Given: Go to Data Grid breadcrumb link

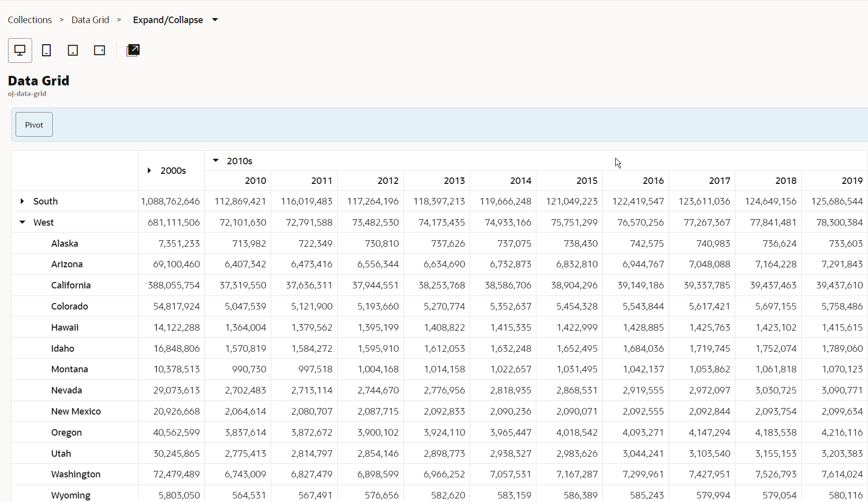Looking at the screenshot, I should tap(90, 20).
